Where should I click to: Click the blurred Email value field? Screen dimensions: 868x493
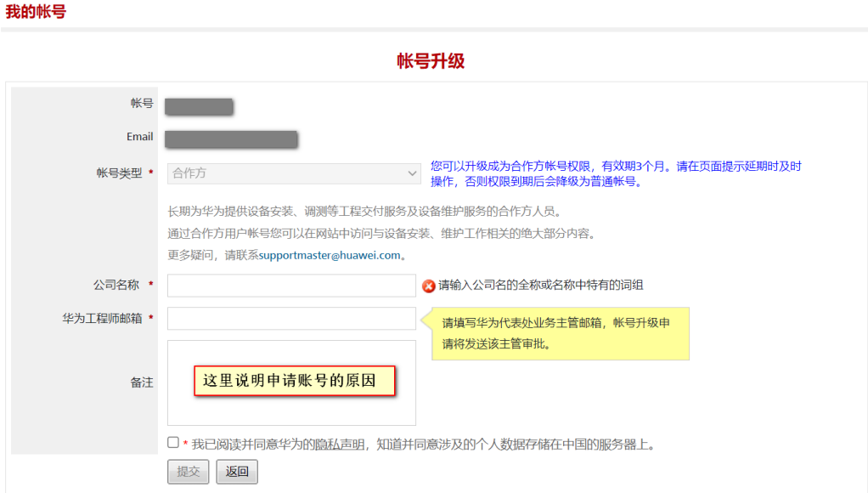231,139
